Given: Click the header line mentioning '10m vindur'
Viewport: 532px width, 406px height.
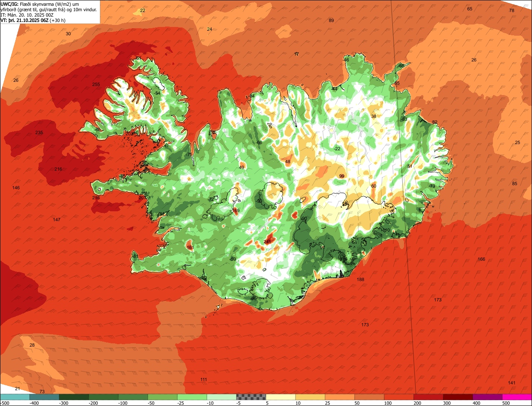Looking at the screenshot, I should point(49,9).
